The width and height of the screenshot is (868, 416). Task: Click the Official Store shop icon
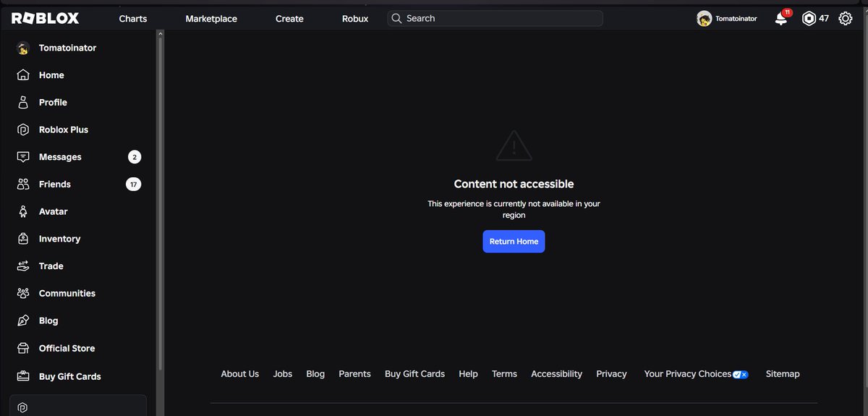coord(23,348)
